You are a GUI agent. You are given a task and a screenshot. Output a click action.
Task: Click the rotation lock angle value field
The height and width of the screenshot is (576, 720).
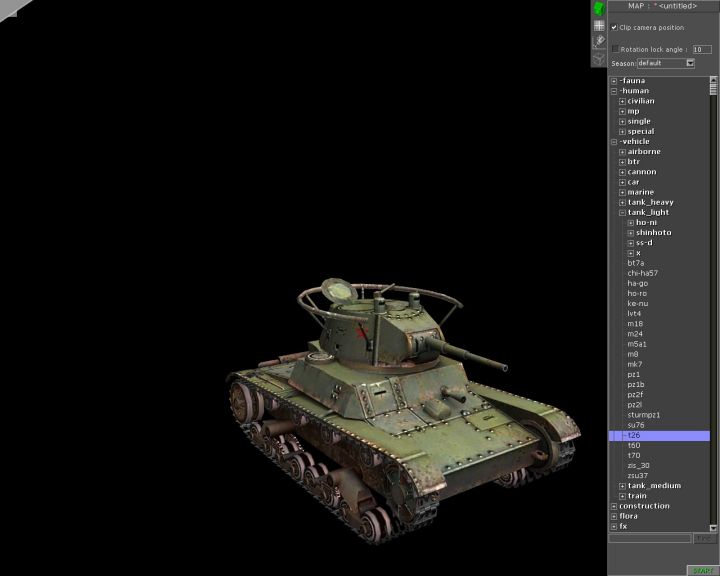tap(701, 48)
